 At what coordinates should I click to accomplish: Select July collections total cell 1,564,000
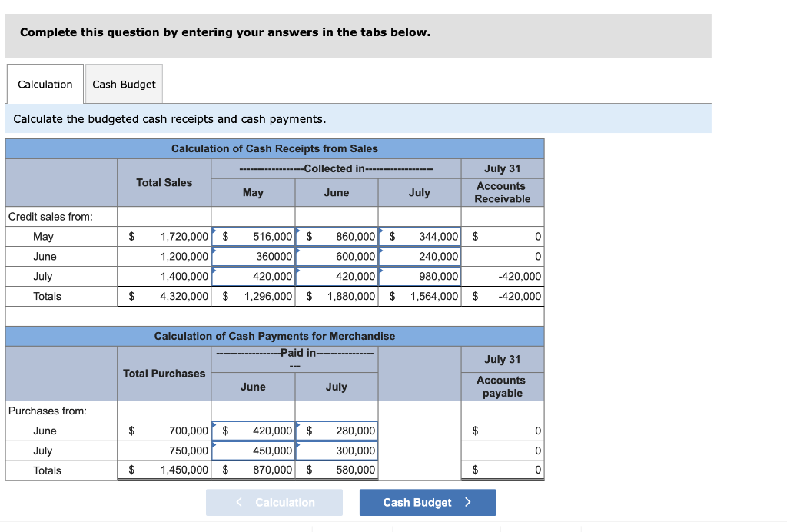(x=427, y=296)
